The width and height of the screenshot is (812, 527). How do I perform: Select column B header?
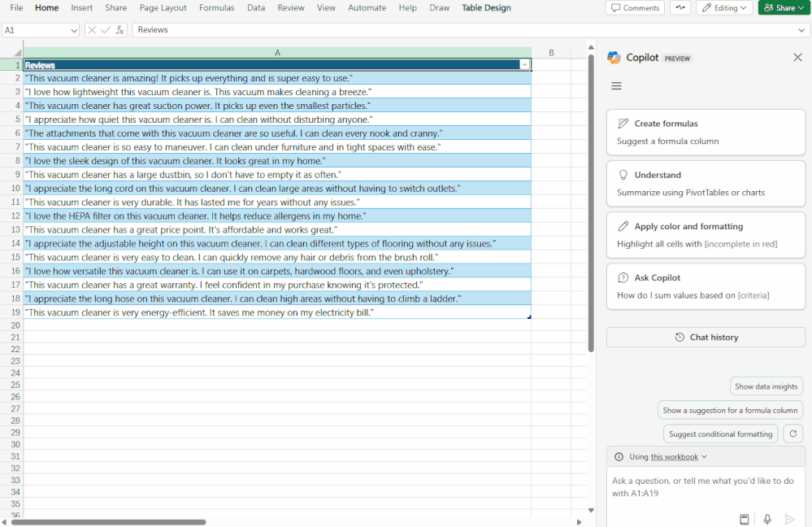click(551, 53)
